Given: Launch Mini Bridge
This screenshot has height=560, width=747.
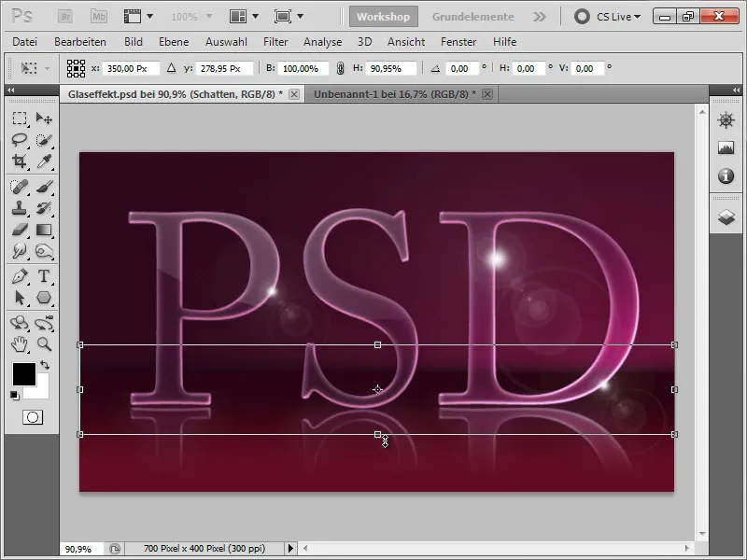Looking at the screenshot, I should [99, 17].
